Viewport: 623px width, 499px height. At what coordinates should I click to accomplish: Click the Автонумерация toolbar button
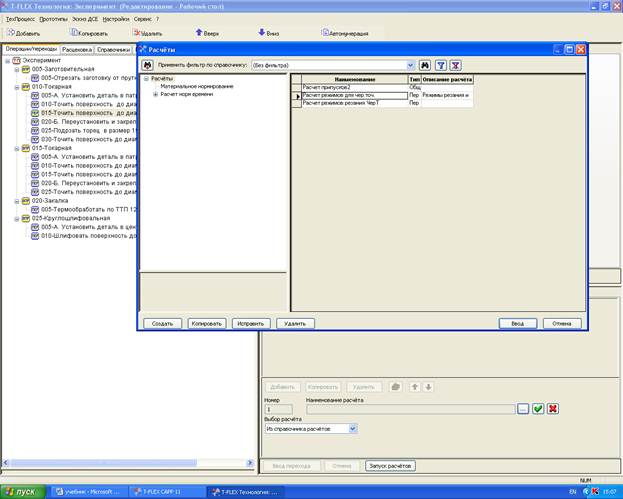345,33
